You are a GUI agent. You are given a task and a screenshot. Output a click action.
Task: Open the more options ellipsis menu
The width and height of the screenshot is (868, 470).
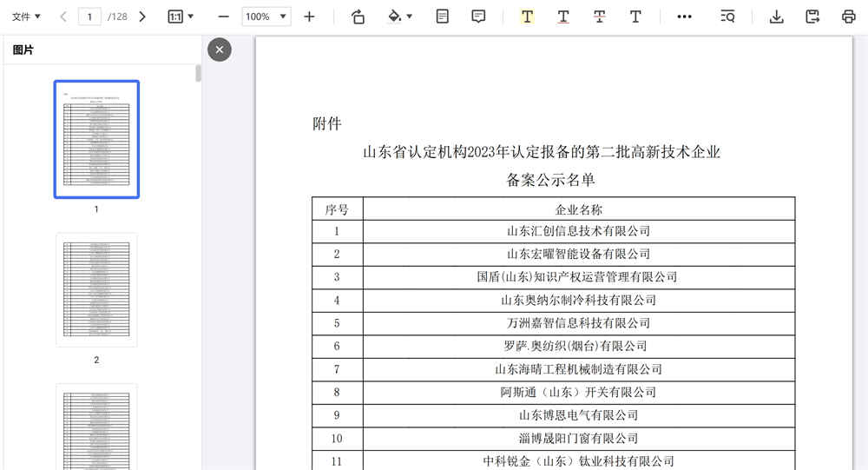click(x=684, y=17)
